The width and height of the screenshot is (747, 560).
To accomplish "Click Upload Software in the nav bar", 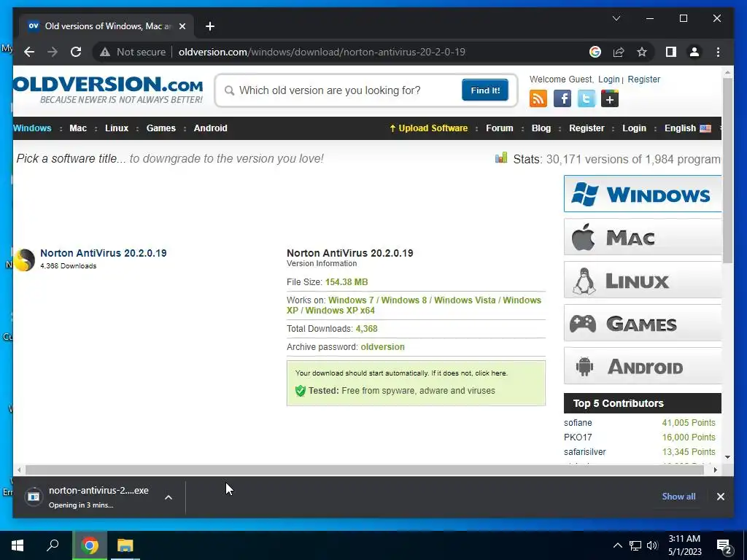I will (x=429, y=128).
